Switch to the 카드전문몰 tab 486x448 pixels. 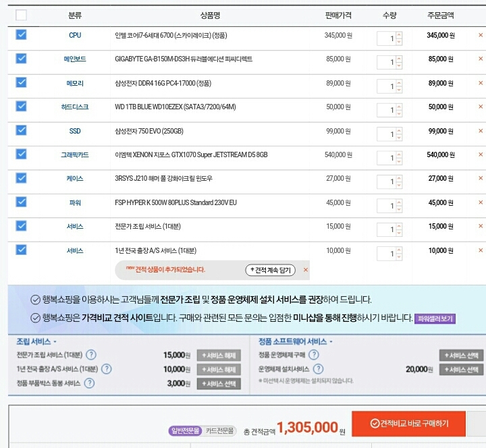(219, 430)
